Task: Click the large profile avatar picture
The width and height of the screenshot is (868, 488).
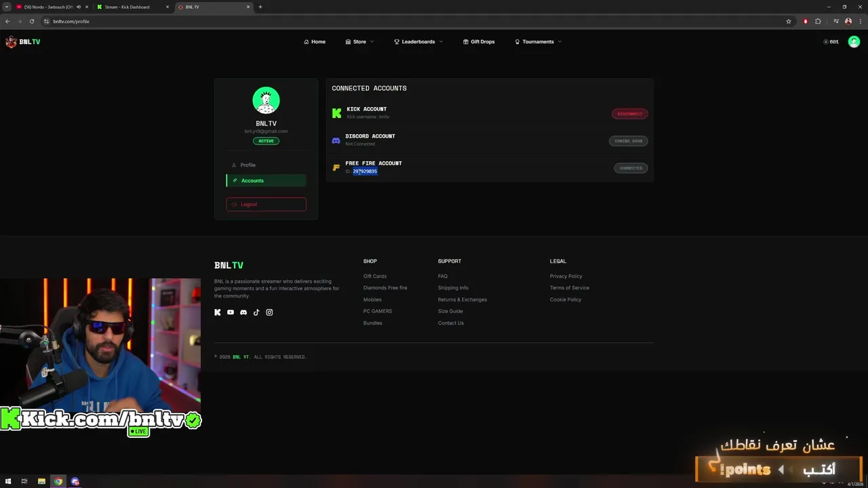Action: coord(266,100)
